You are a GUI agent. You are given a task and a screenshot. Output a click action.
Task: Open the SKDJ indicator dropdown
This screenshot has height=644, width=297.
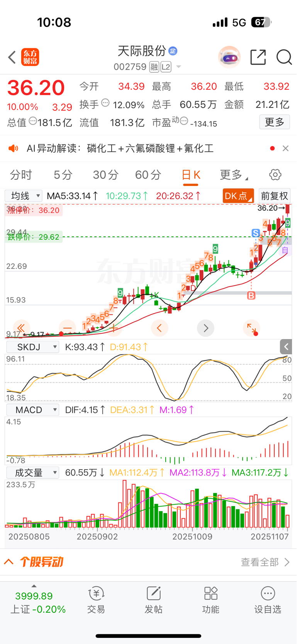pos(32,347)
